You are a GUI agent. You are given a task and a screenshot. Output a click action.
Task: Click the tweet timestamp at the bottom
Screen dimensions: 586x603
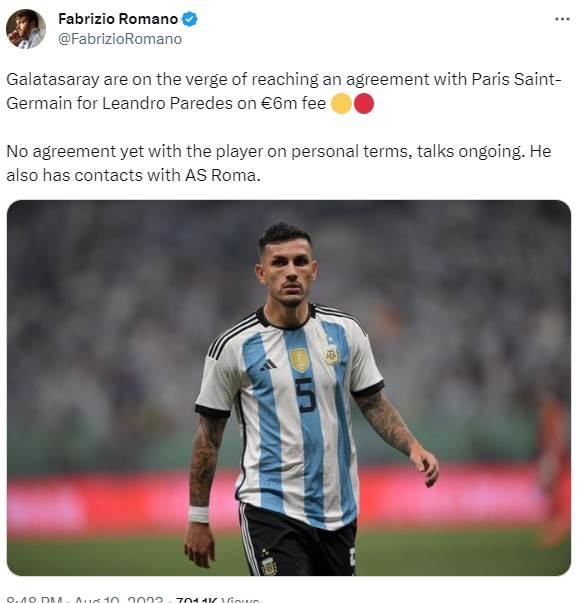pos(84,599)
